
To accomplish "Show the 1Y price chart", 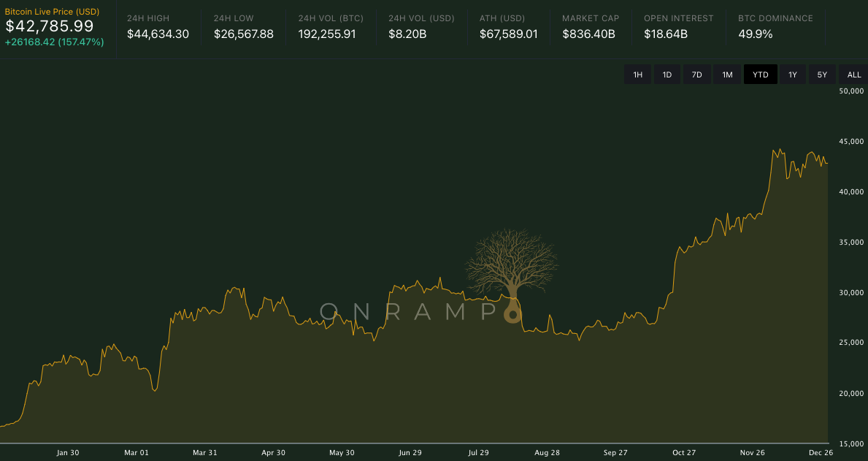I will click(793, 75).
